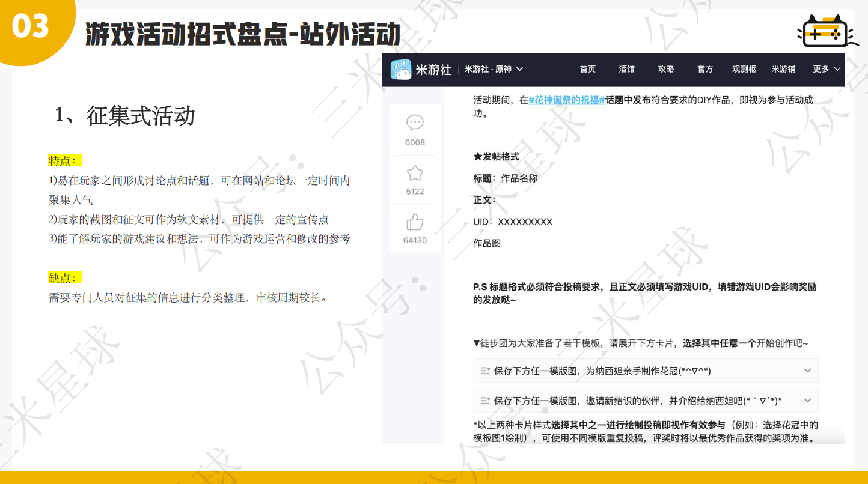Expand the 介绍给纳西妲 template card chevron
The image size is (868, 484).
[807, 400]
